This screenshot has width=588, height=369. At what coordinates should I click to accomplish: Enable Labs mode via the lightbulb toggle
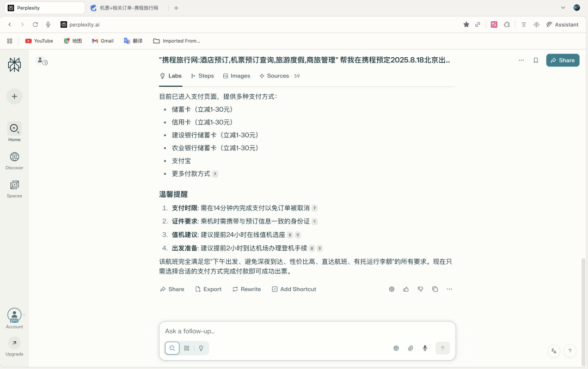[201, 348]
